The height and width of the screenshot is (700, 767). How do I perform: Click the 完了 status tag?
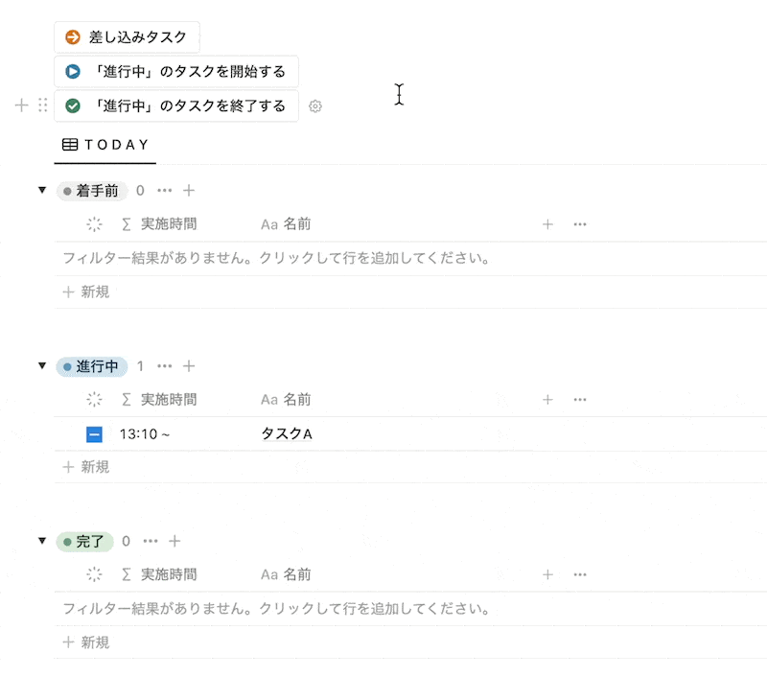(x=84, y=542)
